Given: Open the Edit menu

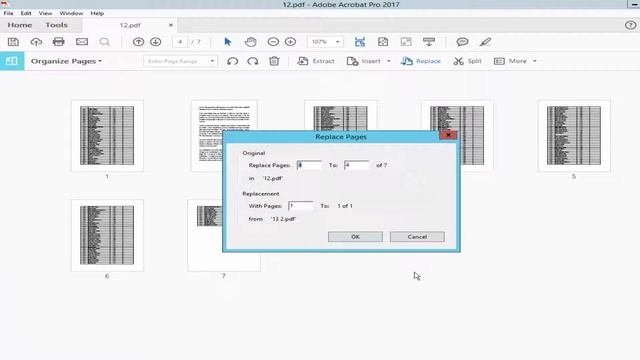Looking at the screenshot, I should [x=26, y=13].
